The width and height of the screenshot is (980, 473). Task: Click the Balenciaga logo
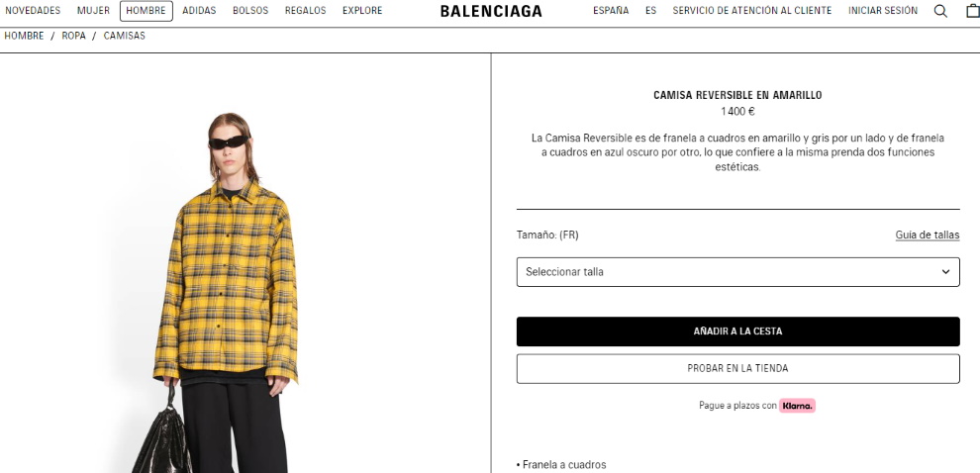[491, 11]
